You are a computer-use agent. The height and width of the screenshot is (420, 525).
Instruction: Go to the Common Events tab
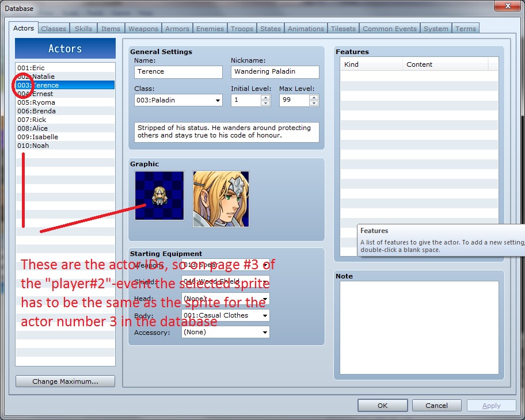coord(390,29)
